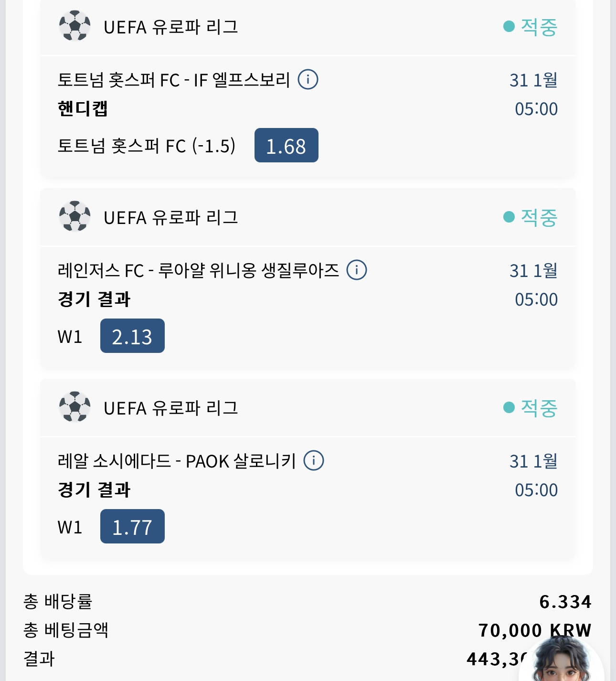Click the green status dot on the Real Sociedad card
This screenshot has width=616, height=681.
[x=509, y=407]
